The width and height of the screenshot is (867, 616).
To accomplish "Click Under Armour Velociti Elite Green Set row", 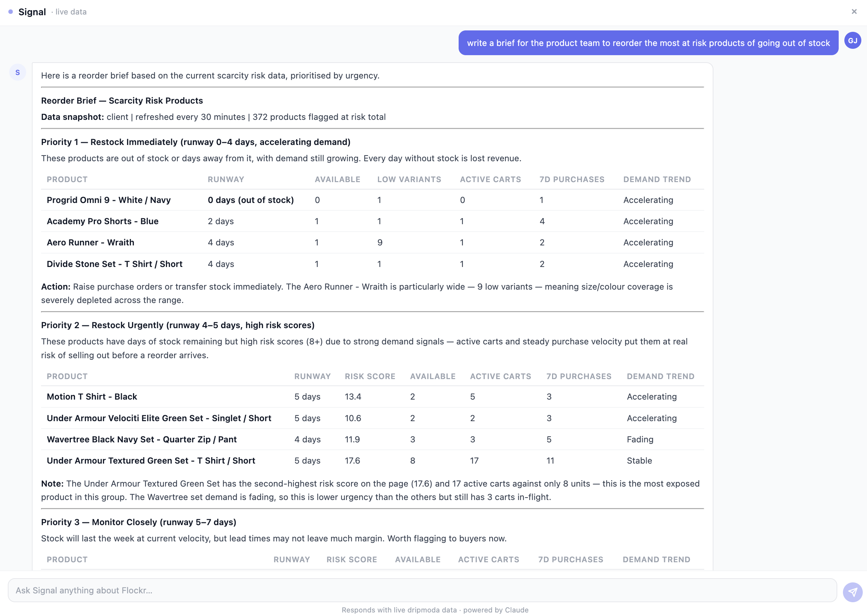I will (159, 418).
